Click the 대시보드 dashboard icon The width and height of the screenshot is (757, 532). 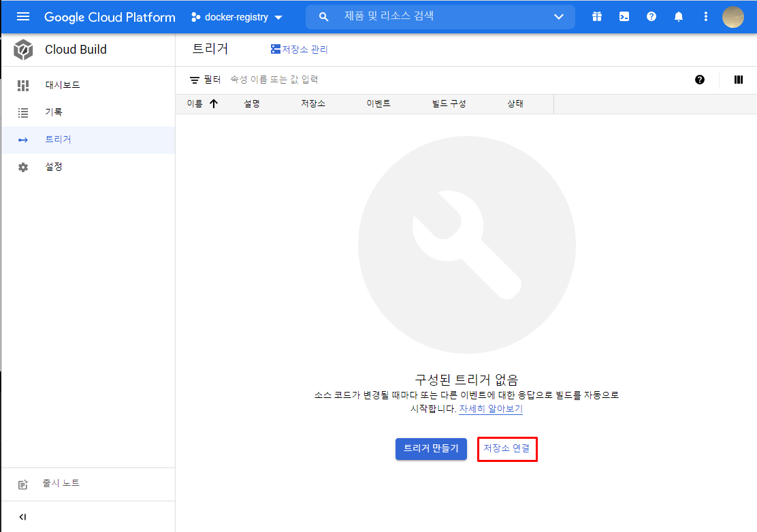click(22, 85)
